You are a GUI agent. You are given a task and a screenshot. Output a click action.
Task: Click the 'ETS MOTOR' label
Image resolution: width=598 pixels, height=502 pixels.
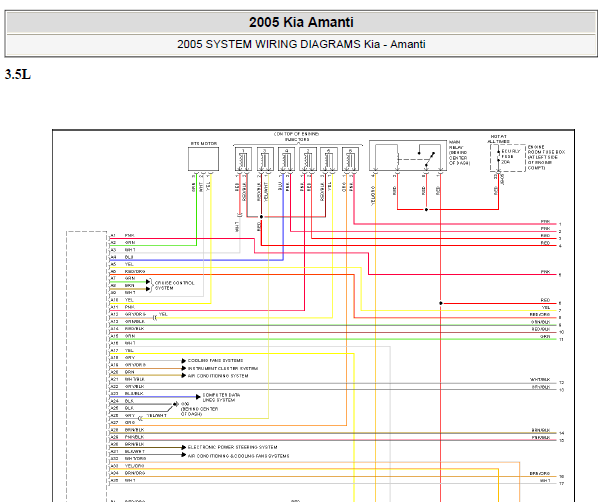(204, 143)
